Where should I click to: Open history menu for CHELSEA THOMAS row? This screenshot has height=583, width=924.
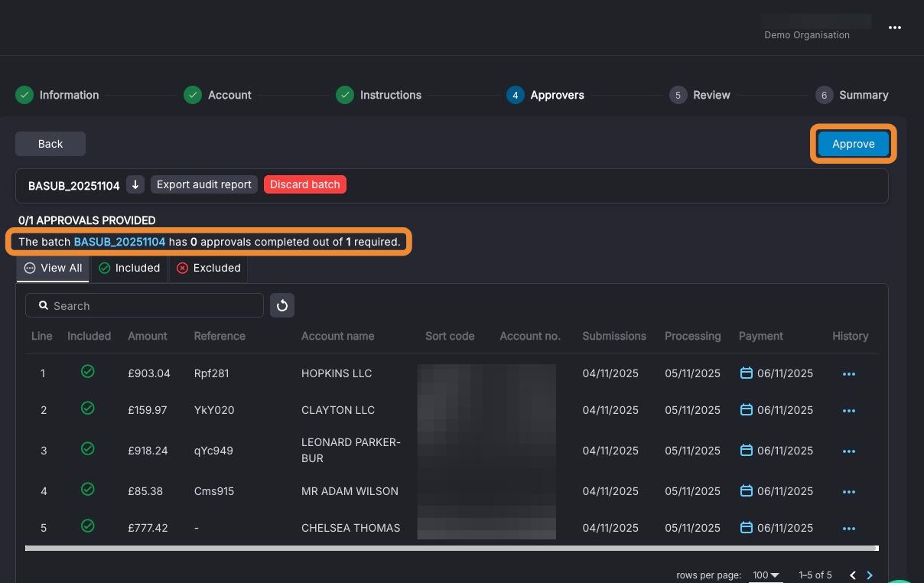pyautogui.click(x=848, y=529)
